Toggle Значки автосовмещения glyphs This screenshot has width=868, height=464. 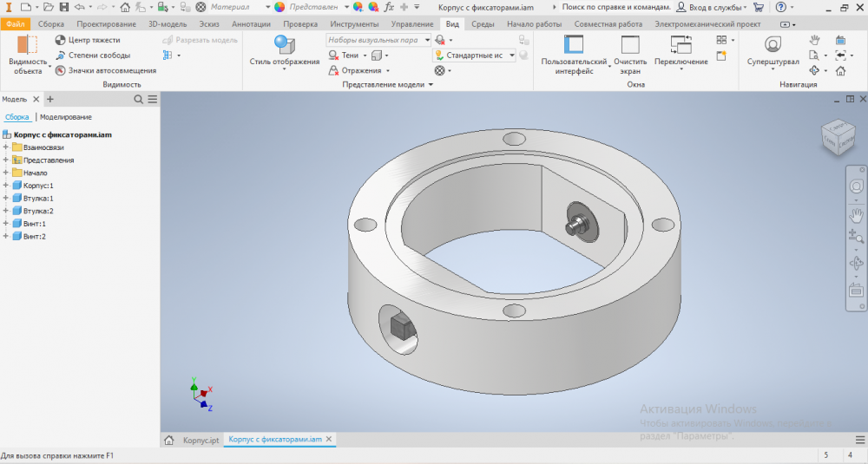coord(60,70)
